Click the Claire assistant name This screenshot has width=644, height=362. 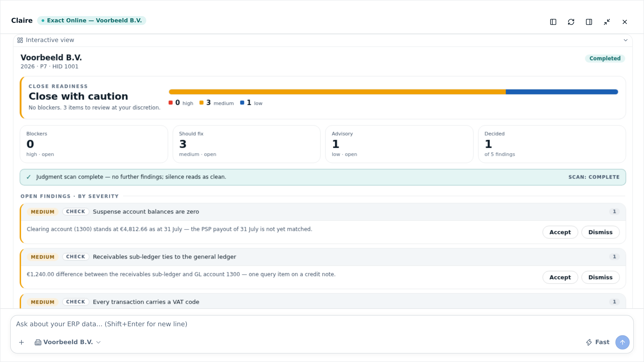[22, 21]
